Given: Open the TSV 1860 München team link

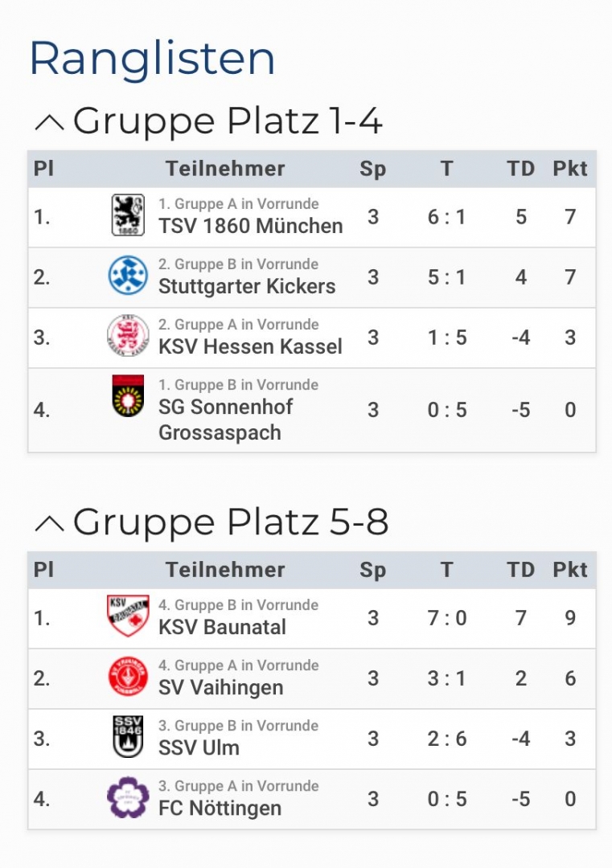Looking at the screenshot, I should [x=250, y=226].
